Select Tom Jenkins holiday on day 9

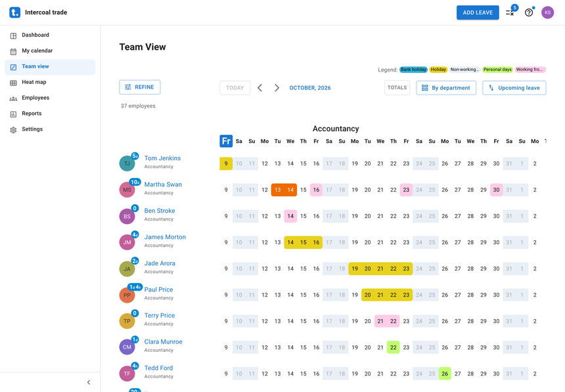[226, 163]
